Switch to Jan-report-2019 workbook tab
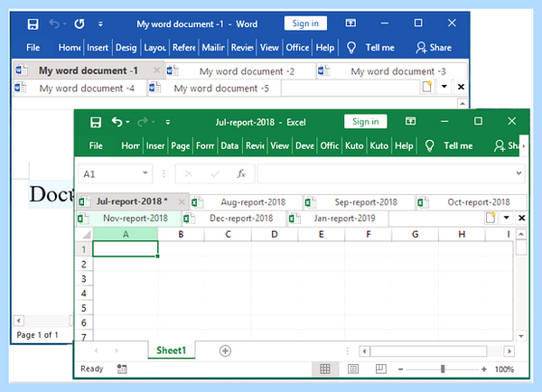Image resolution: width=542 pixels, height=392 pixels. click(x=338, y=219)
